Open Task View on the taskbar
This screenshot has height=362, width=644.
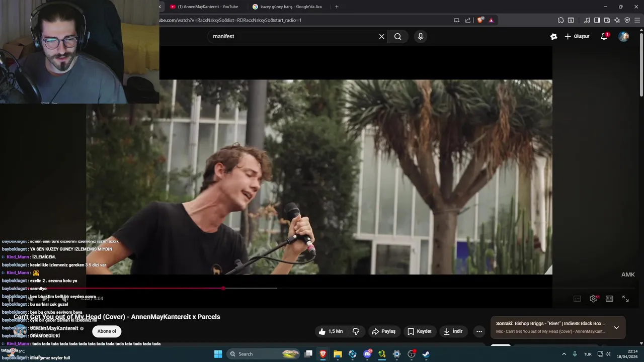(x=308, y=354)
